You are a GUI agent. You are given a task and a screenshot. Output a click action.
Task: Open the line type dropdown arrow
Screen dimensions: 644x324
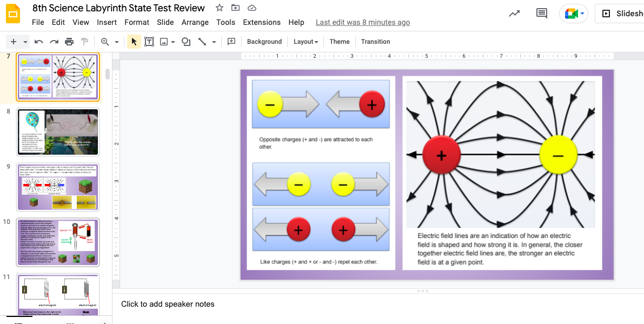pyautogui.click(x=214, y=42)
